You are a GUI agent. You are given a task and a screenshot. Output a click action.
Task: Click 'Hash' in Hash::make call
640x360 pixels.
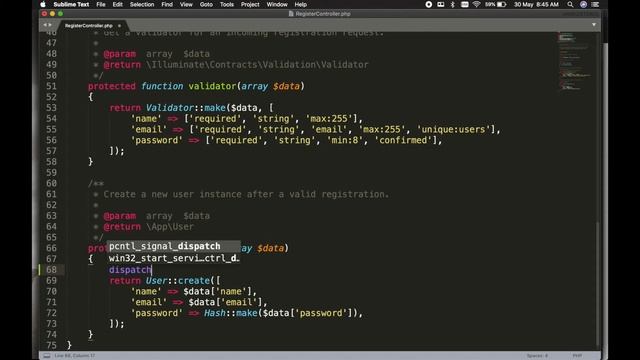[x=215, y=313]
